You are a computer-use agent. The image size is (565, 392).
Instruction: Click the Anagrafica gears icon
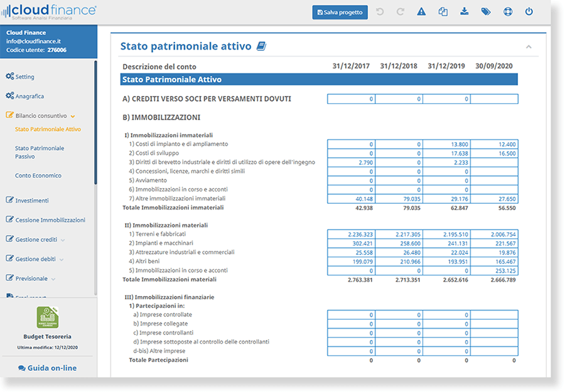click(9, 96)
